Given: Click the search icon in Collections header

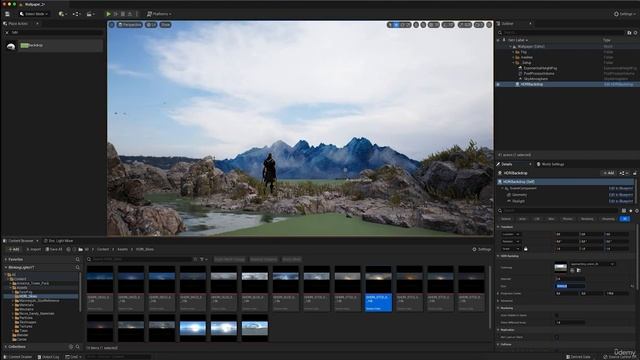Looking at the screenshot, I should click(x=78, y=347).
